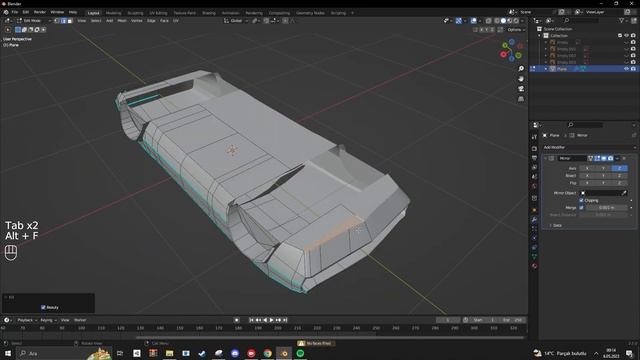Enable Mirror Axis Y
Screen dimensions: 640x360
tap(603, 168)
